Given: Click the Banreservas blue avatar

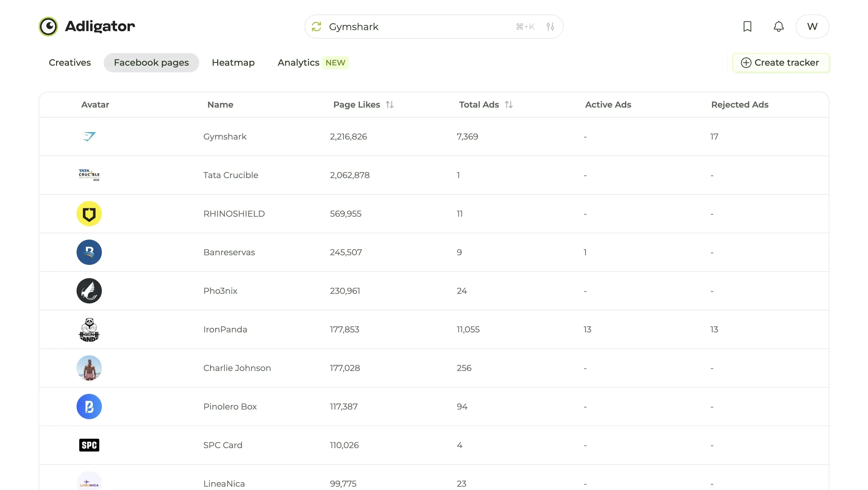Looking at the screenshot, I should click(89, 252).
